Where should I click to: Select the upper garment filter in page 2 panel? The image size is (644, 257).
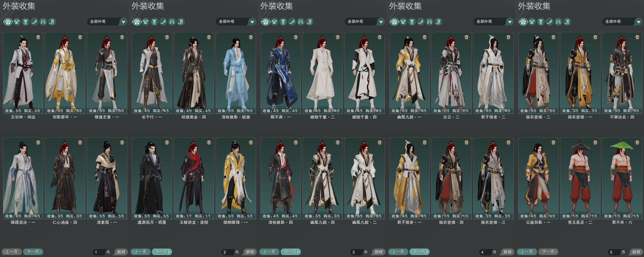coord(146,21)
